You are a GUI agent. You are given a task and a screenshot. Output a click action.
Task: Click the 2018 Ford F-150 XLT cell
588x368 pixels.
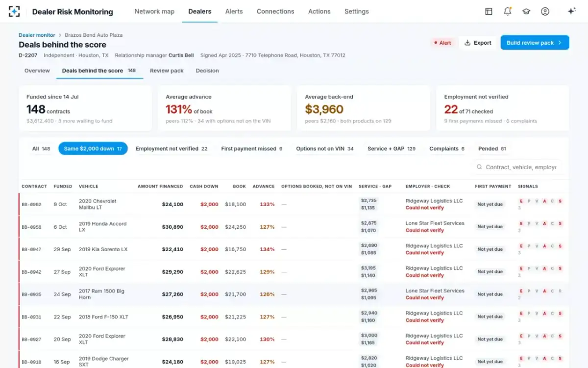click(x=103, y=317)
